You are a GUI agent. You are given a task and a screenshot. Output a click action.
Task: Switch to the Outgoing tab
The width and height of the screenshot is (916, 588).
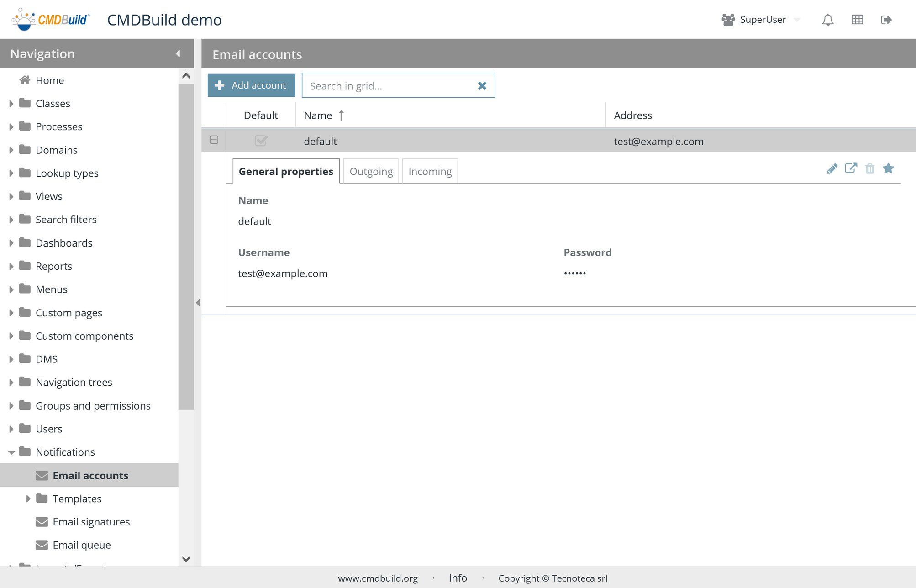[x=371, y=171]
